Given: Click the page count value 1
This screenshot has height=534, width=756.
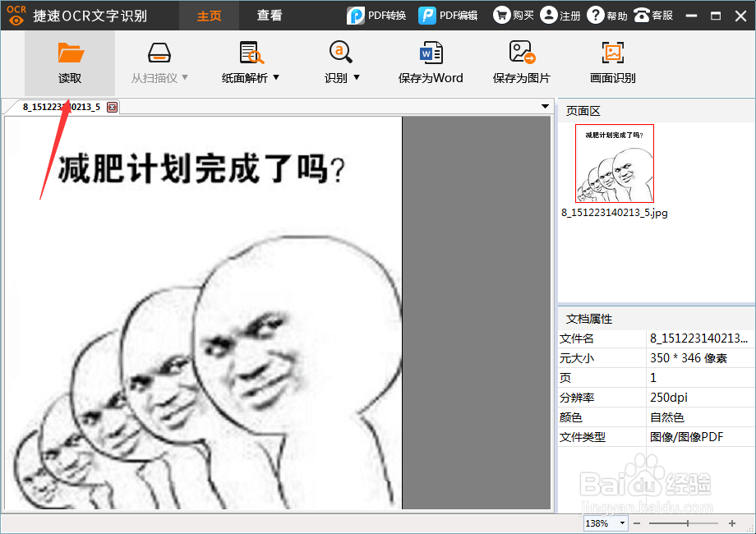Looking at the screenshot, I should [x=652, y=378].
